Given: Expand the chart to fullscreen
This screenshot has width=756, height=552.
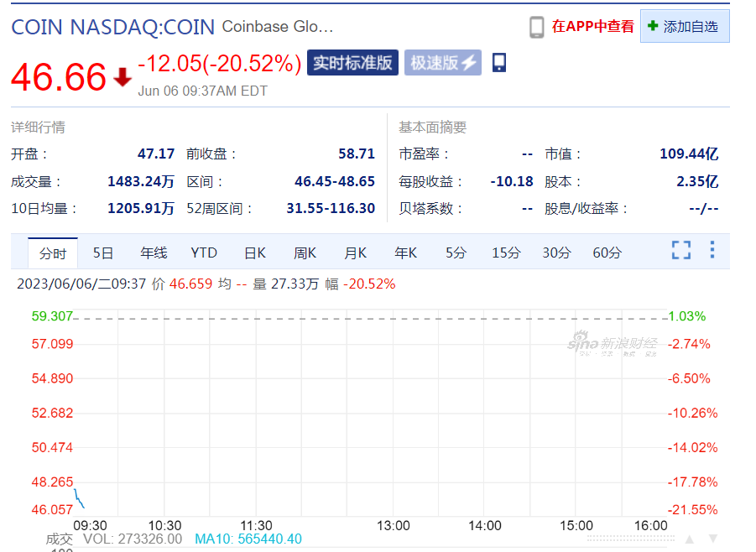Looking at the screenshot, I should (681, 250).
